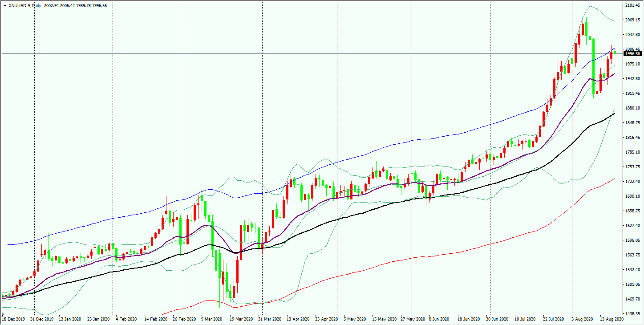Screen dimensions: 644x325
Task: Click the XAUUSD-S,Daily chart title
Action: (x=25, y=6)
